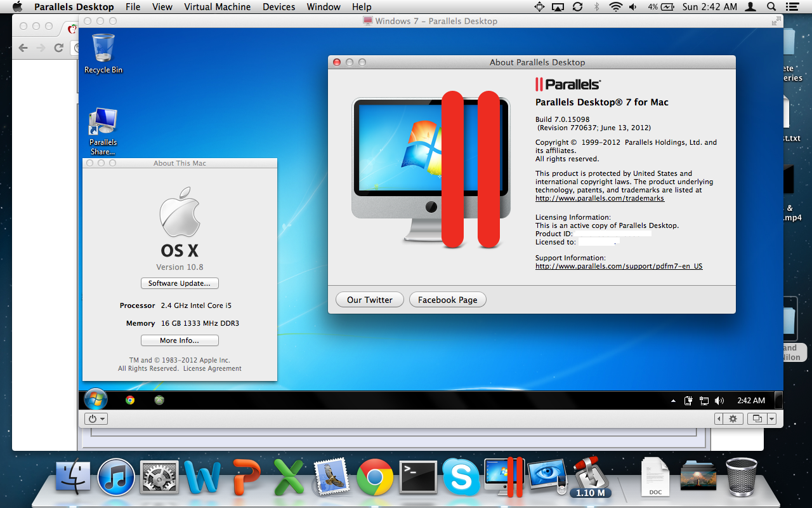Click the sync arrows menu bar icon
This screenshot has height=508, width=812.
[577, 7]
